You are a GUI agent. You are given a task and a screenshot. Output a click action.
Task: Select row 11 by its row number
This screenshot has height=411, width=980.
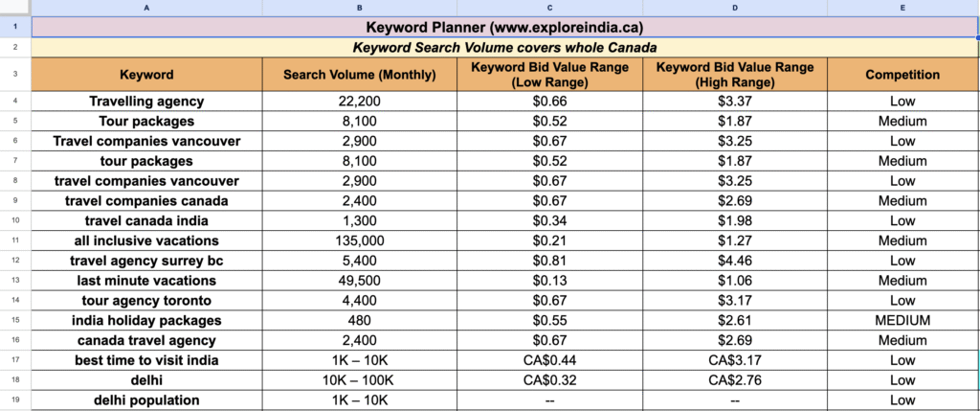(15, 240)
